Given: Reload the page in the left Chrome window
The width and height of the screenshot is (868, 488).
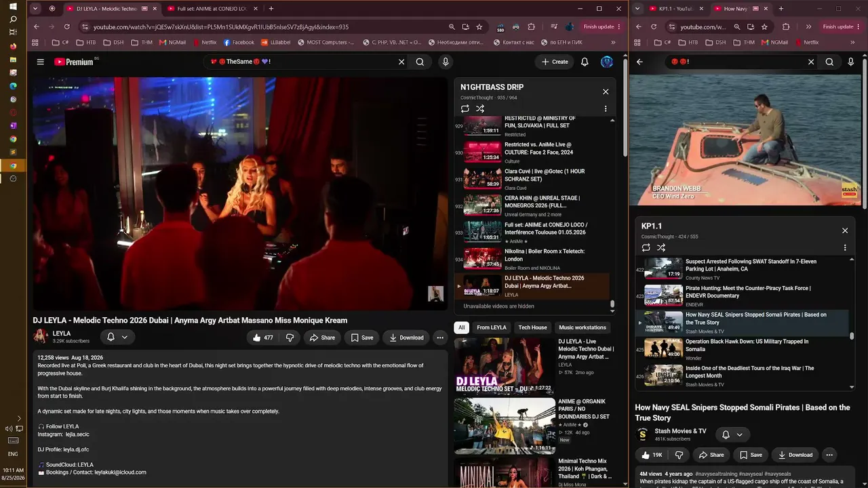Looking at the screenshot, I should point(66,26).
